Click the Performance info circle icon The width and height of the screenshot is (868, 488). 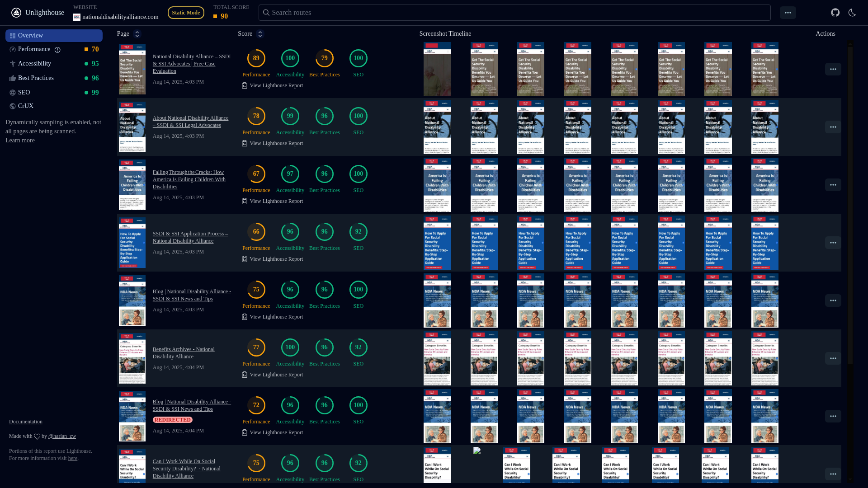click(57, 50)
